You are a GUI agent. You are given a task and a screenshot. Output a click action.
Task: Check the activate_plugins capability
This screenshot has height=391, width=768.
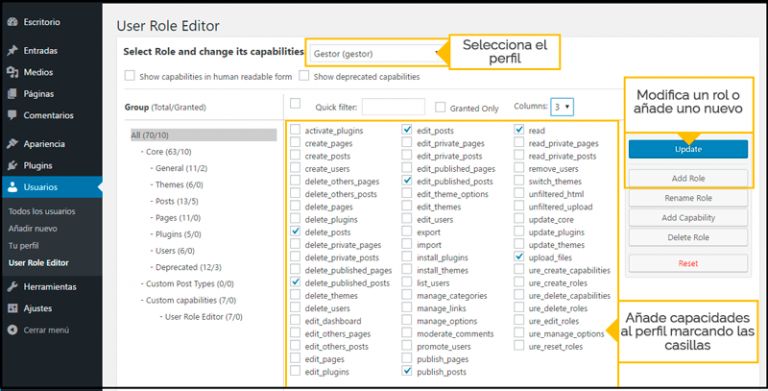point(295,130)
